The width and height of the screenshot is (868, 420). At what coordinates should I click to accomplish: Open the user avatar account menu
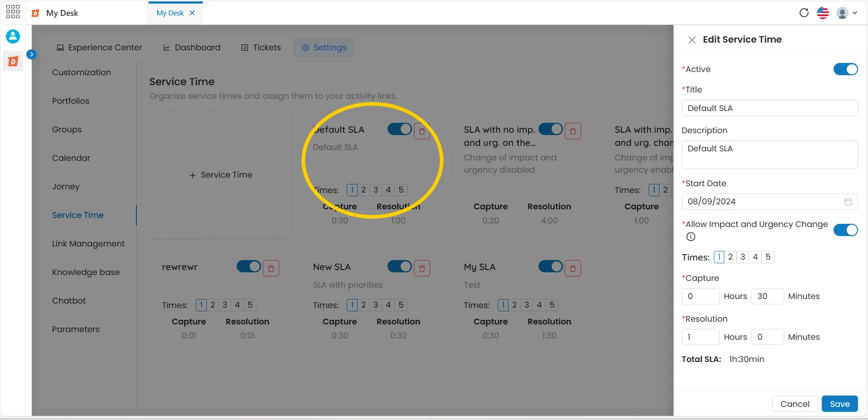[847, 13]
